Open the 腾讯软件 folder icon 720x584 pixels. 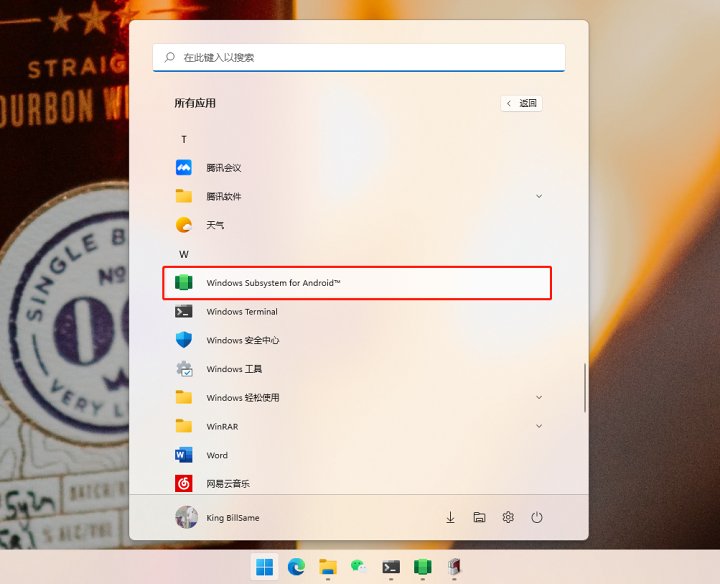[x=184, y=196]
